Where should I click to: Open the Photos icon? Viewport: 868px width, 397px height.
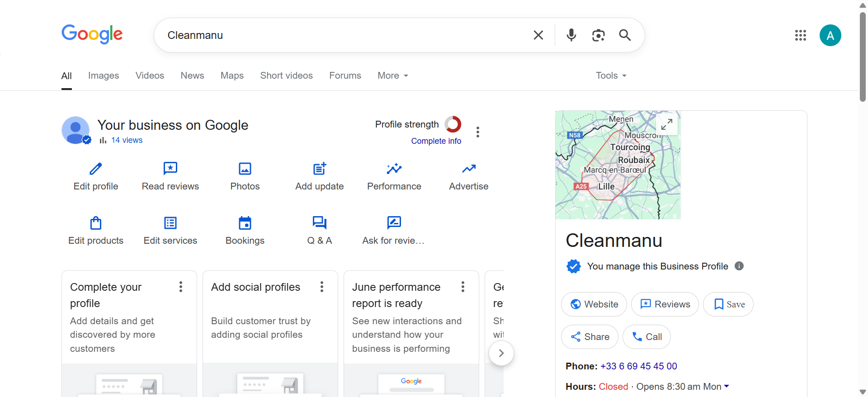[x=245, y=169]
